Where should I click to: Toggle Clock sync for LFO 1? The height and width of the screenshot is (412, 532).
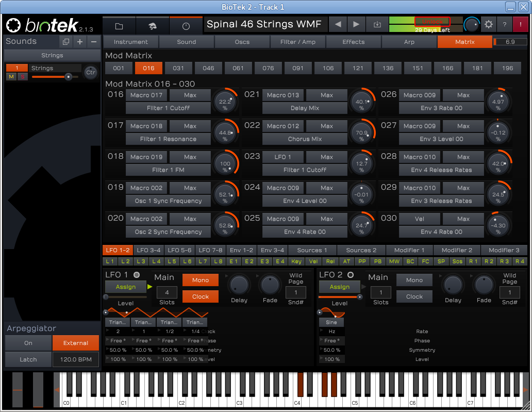pyautogui.click(x=201, y=296)
